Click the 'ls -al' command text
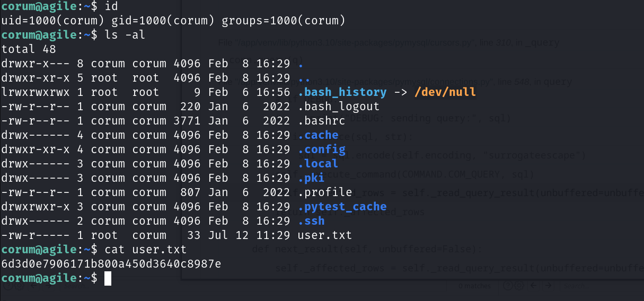Viewport: 644px width, 301px height. 125,35
